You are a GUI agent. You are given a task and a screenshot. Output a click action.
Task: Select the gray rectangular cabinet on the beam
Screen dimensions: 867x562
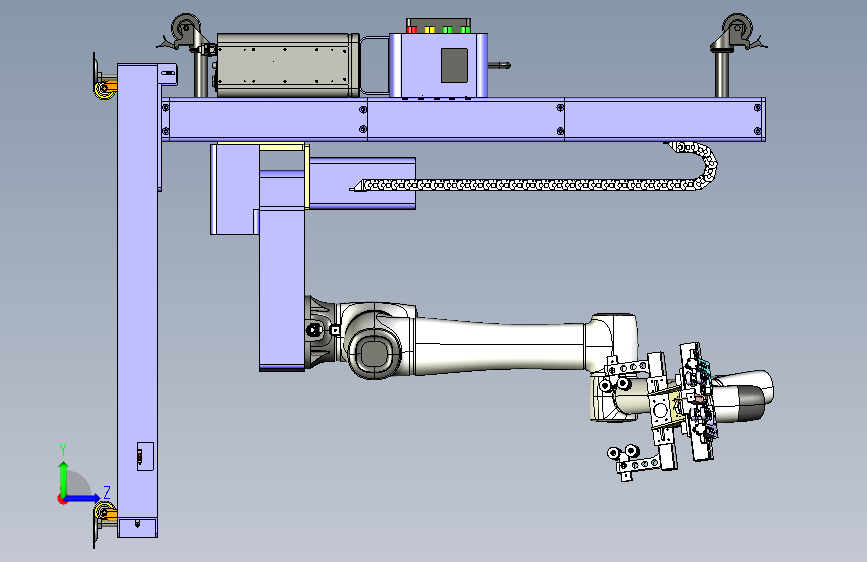288,65
